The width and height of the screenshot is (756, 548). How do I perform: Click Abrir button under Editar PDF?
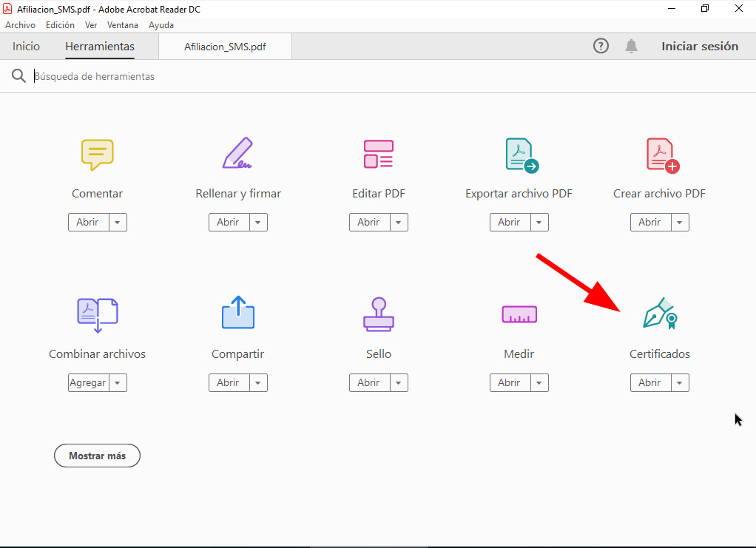pyautogui.click(x=370, y=222)
